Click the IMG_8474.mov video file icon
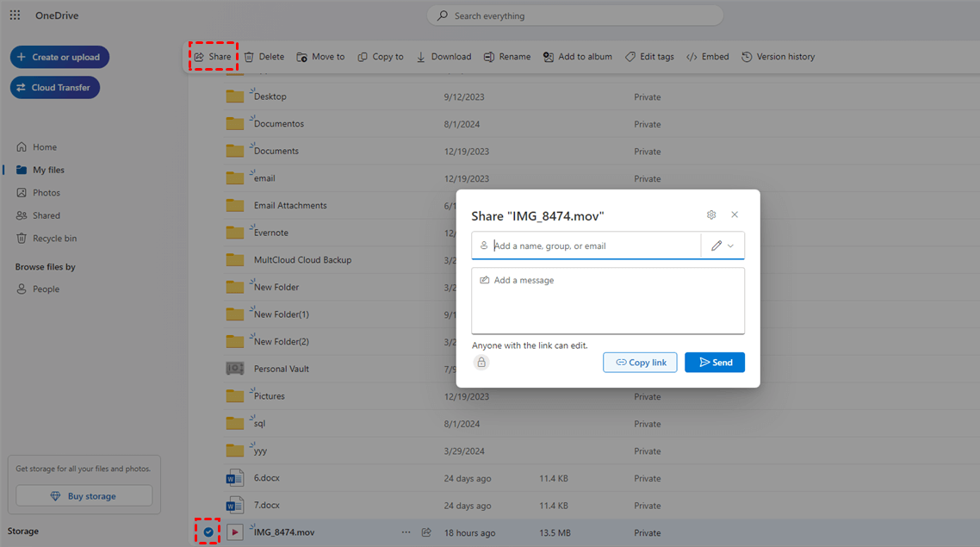Image resolution: width=980 pixels, height=547 pixels. (x=235, y=532)
